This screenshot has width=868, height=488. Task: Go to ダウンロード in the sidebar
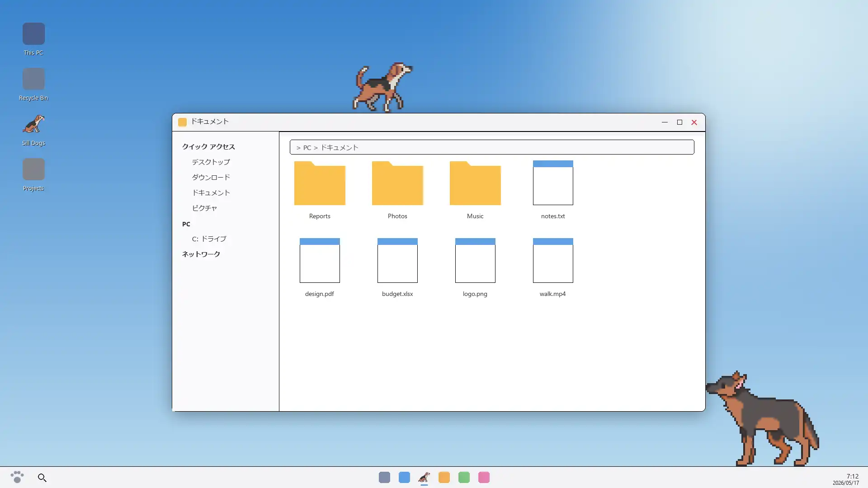coord(211,177)
